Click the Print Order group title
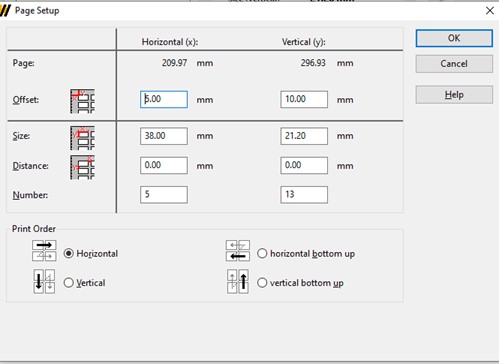 click(x=34, y=229)
